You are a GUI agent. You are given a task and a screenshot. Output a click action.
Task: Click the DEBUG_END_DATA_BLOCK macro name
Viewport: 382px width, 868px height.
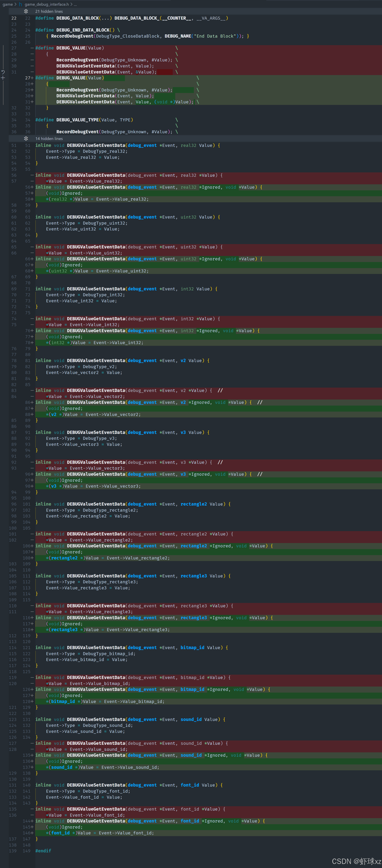pyautogui.click(x=83, y=30)
